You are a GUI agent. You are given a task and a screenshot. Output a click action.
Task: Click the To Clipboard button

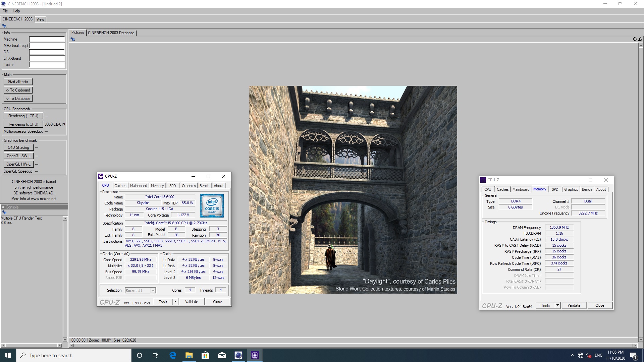(18, 90)
